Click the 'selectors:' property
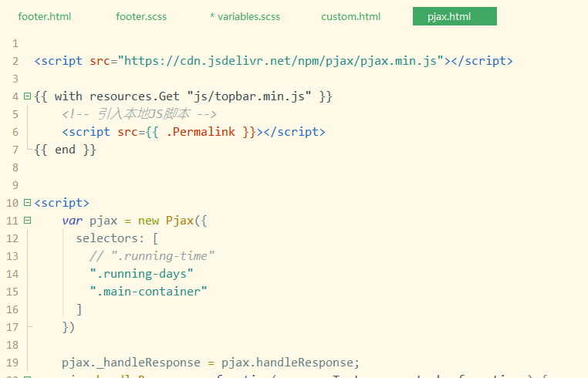The width and height of the screenshot is (588, 378). point(110,238)
